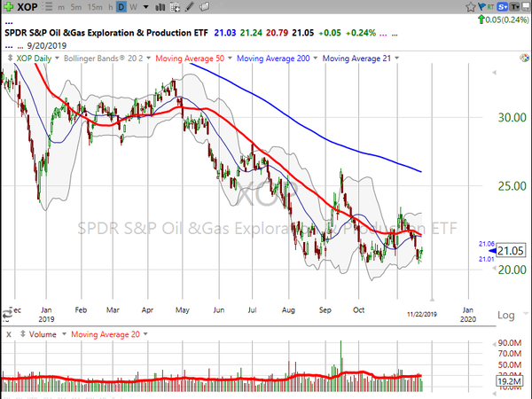
Task: Click the green plus add-symbol icon
Action: (x=8, y=6)
